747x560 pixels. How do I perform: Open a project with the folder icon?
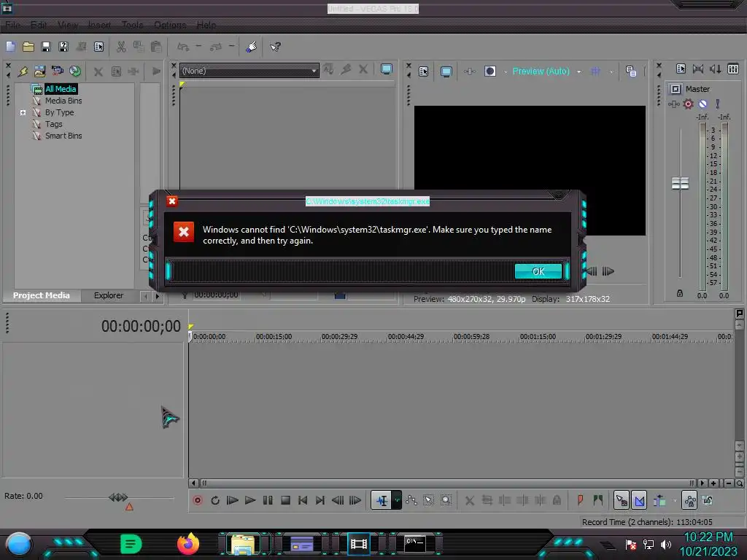coord(28,47)
